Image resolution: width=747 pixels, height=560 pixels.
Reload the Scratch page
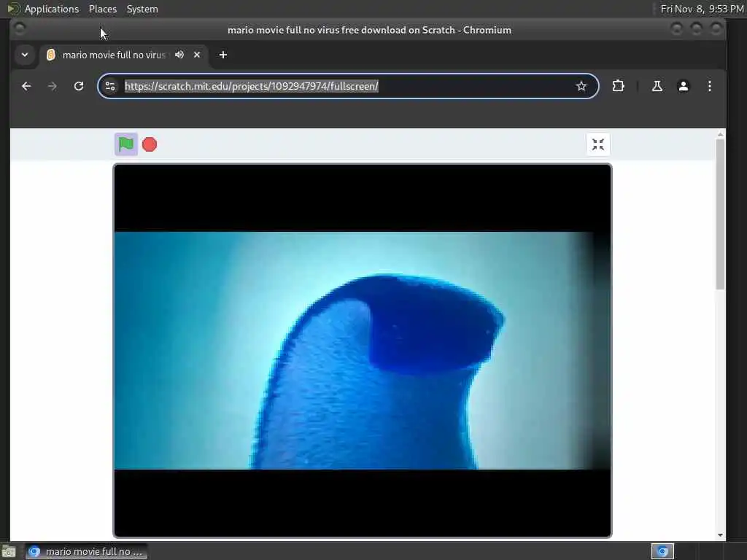coord(79,86)
